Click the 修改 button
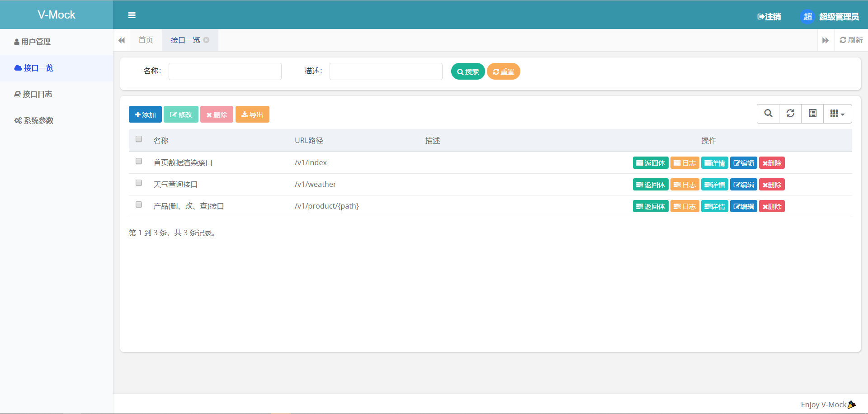Viewport: 868px width, 414px height. coord(181,114)
